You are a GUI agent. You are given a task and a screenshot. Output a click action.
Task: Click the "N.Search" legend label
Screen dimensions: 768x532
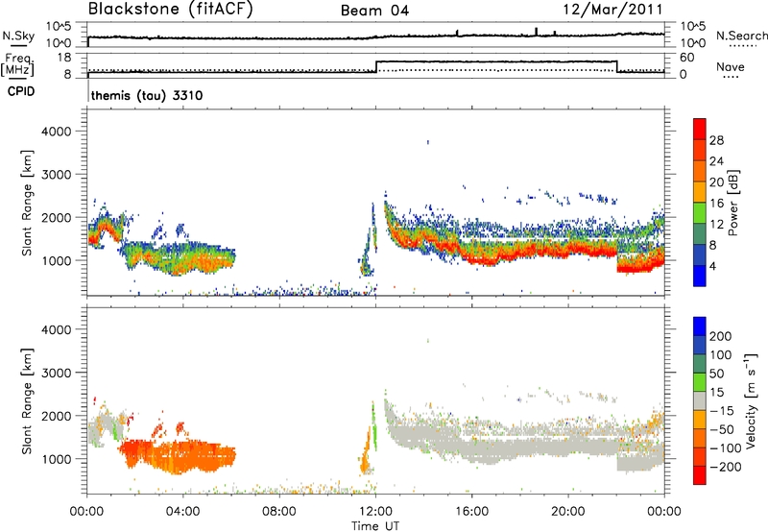pos(741,36)
